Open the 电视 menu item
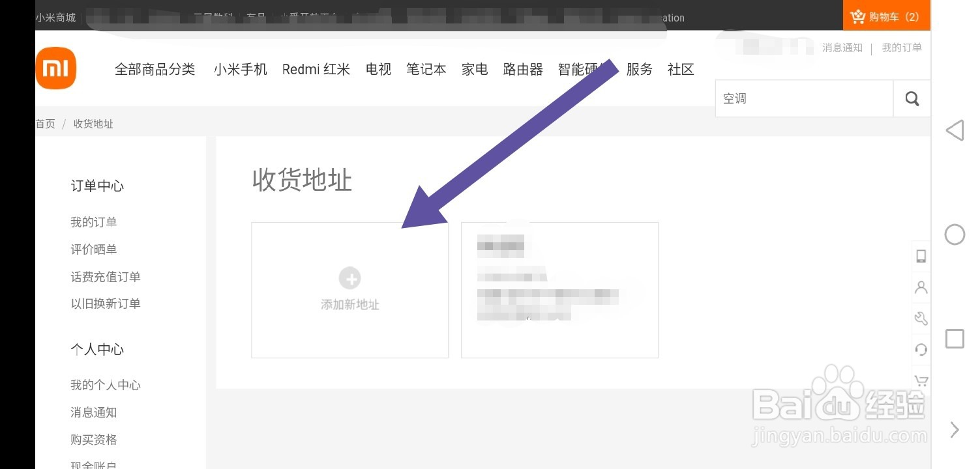Image resolution: width=980 pixels, height=469 pixels. [x=378, y=69]
